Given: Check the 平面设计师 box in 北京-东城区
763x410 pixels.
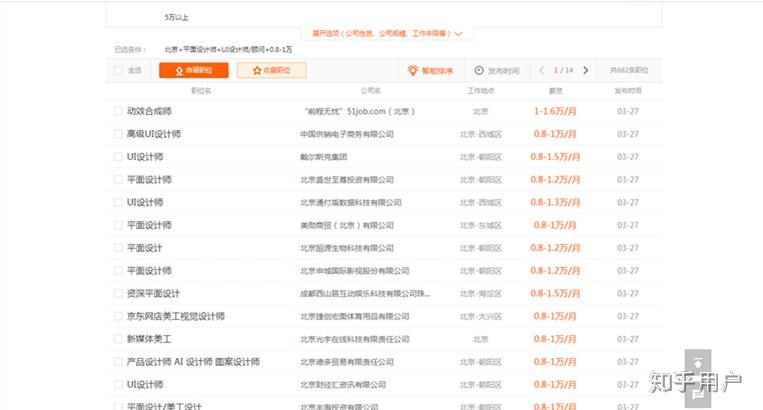Looking at the screenshot, I should [118, 225].
